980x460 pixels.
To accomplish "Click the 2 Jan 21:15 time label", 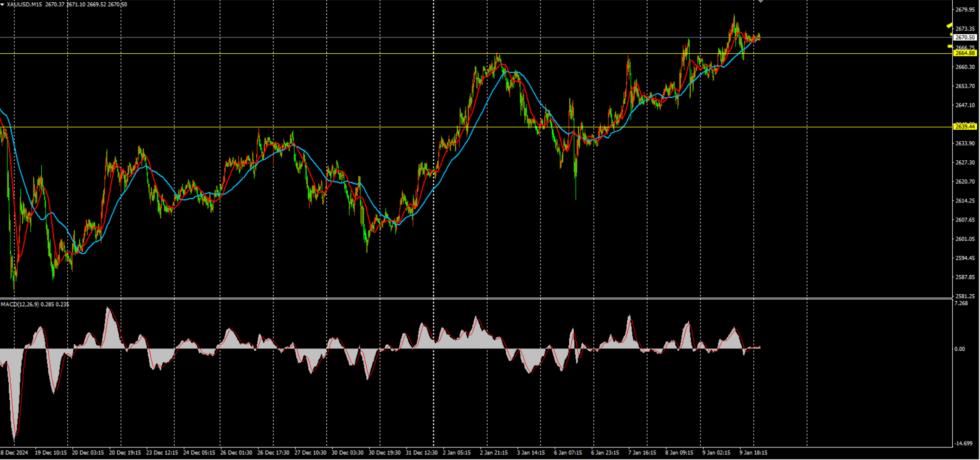I will (x=494, y=453).
